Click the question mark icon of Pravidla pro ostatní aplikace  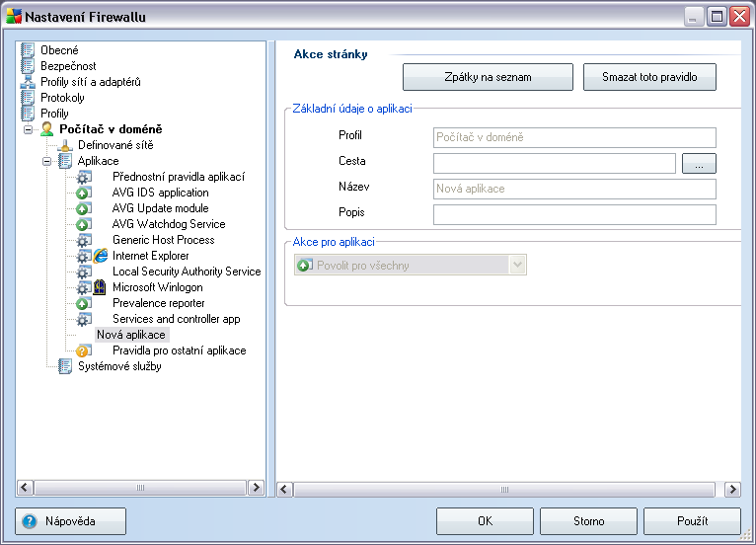click(x=84, y=350)
